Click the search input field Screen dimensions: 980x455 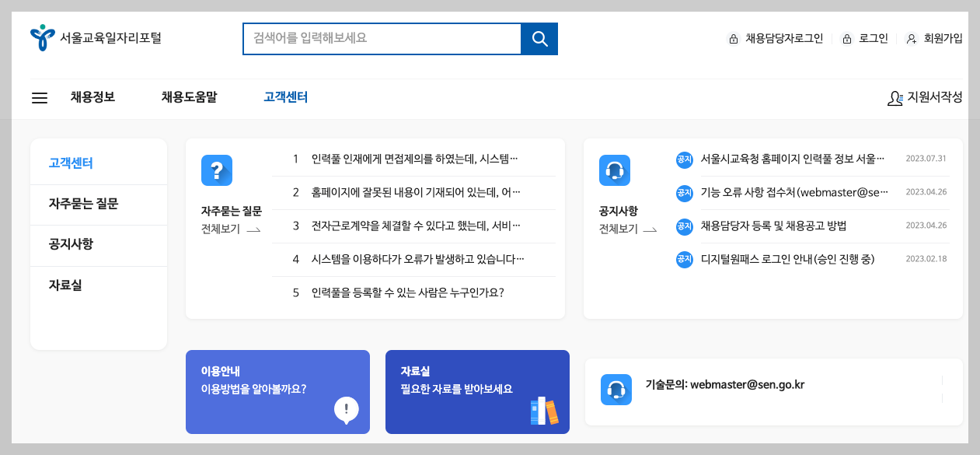pyautogui.click(x=381, y=37)
